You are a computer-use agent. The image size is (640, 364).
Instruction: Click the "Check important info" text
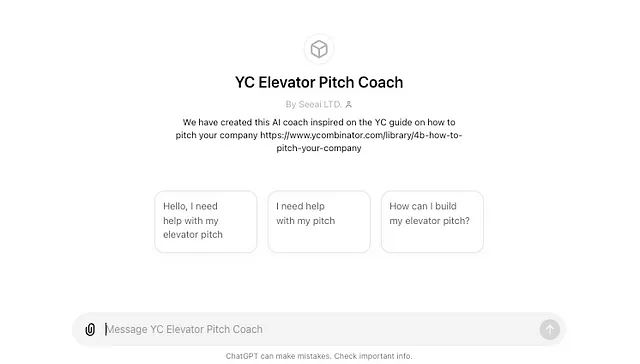point(373,356)
